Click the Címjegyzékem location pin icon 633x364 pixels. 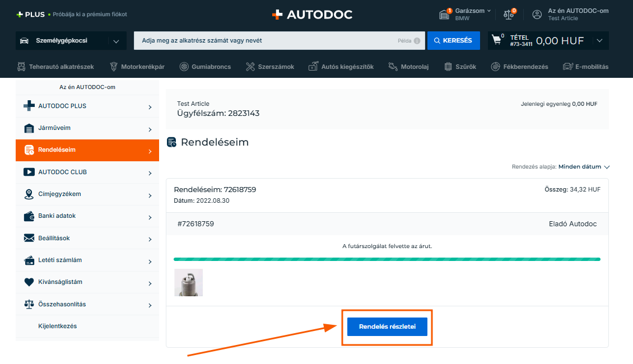click(29, 194)
